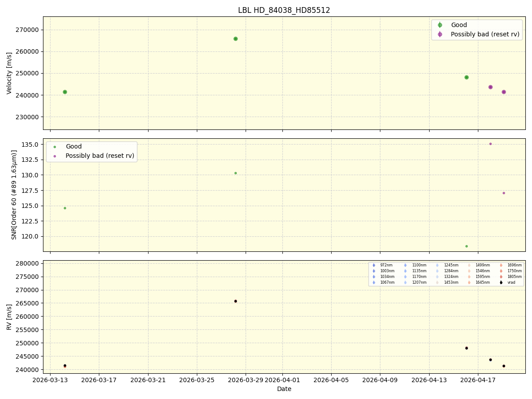Select the 1324nm legend entry

[447, 277]
